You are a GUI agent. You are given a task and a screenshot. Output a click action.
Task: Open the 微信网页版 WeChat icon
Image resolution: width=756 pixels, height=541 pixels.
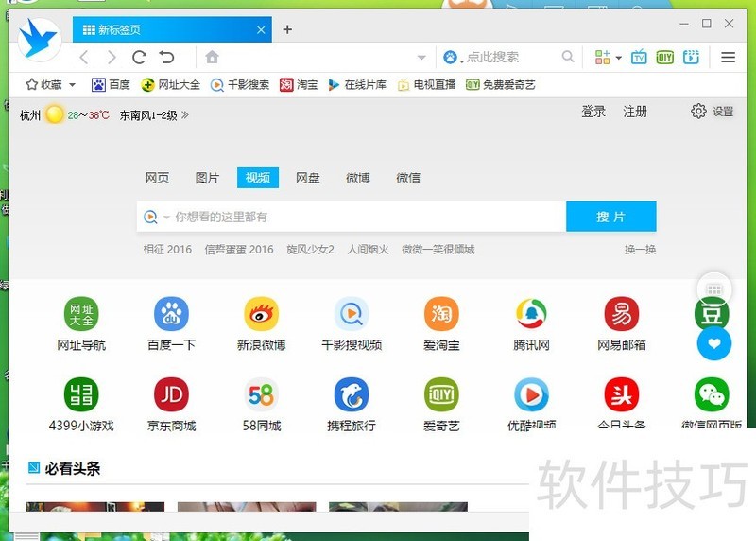(x=712, y=394)
